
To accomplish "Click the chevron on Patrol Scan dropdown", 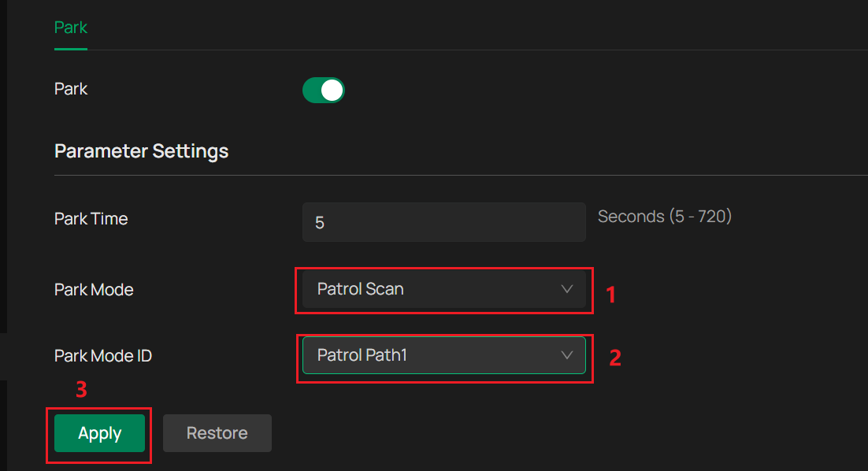I will 566,289.
